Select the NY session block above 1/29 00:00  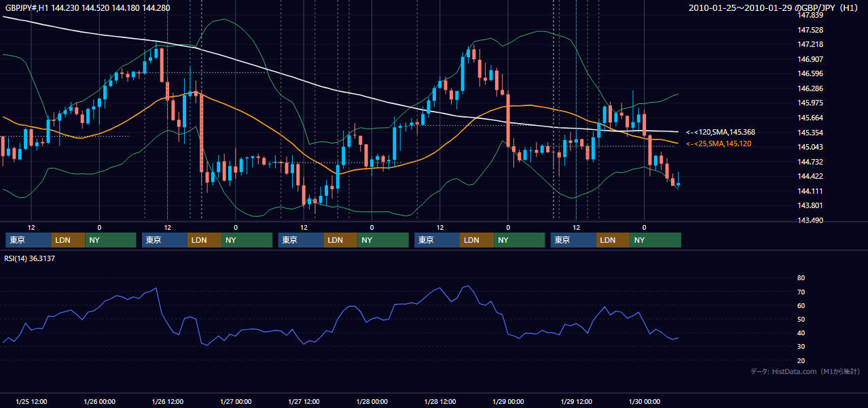[x=520, y=240]
